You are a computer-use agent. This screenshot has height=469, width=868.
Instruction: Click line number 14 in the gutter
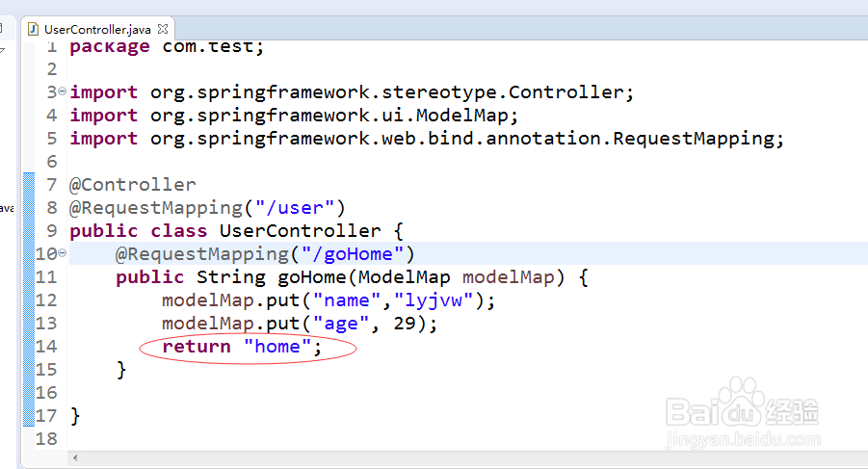46,347
